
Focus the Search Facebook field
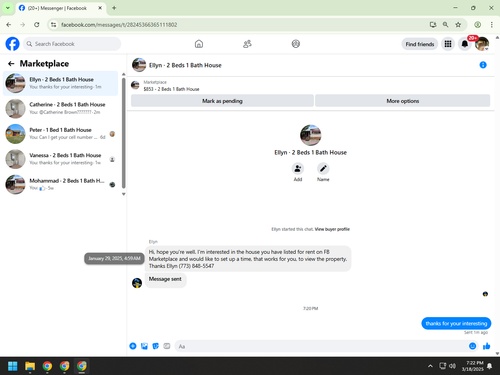tap(72, 44)
